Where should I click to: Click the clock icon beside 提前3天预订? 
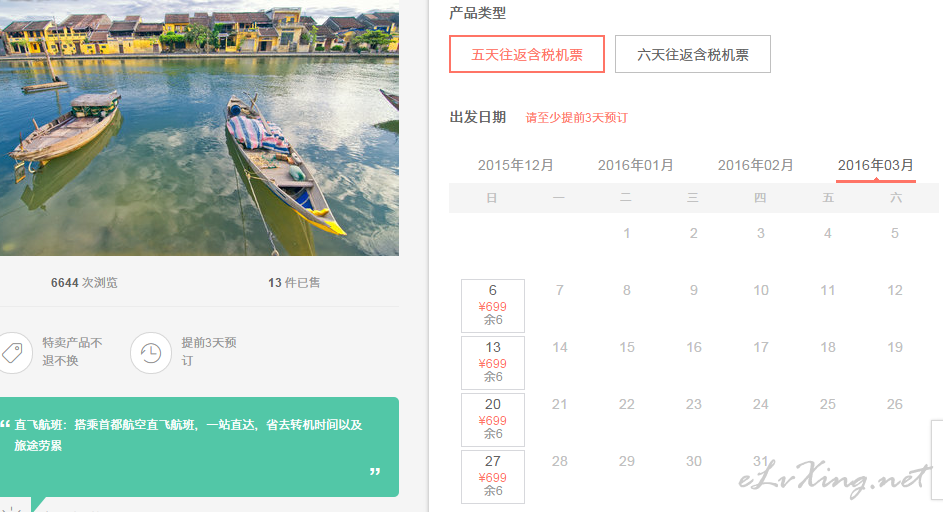coord(151,353)
